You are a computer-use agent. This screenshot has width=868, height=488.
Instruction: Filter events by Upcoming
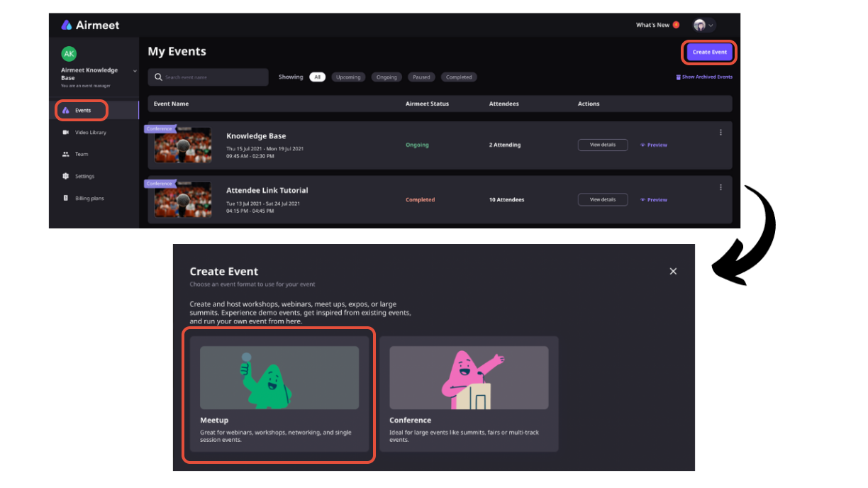click(x=348, y=77)
